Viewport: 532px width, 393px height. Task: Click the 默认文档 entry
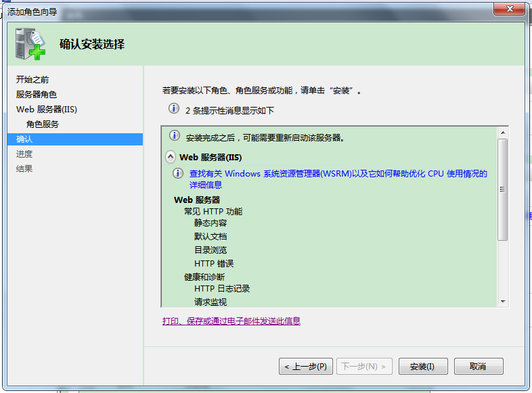pos(210,236)
